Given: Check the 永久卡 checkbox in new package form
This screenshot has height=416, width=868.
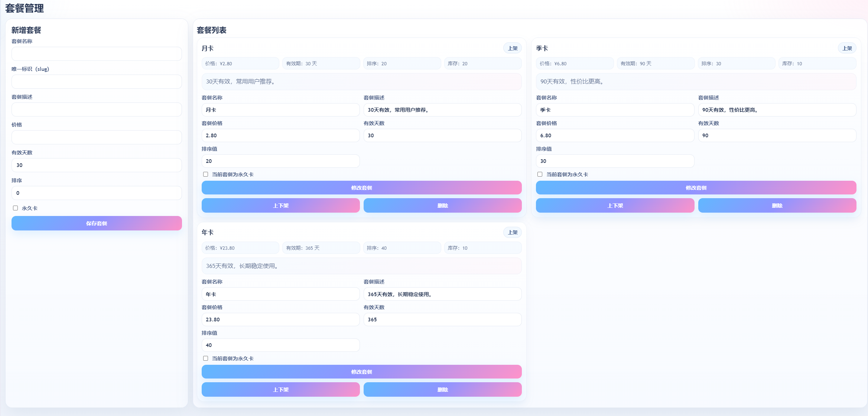Looking at the screenshot, I should (16, 208).
